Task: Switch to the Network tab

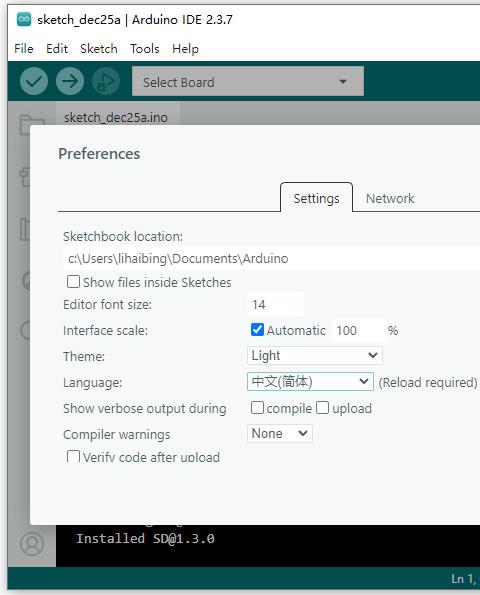Action: point(390,198)
